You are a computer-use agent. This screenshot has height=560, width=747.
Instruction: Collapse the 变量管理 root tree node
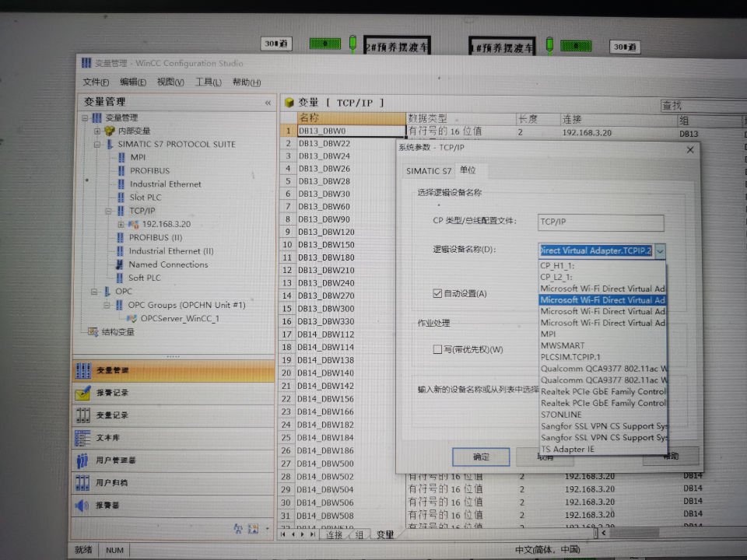point(85,117)
